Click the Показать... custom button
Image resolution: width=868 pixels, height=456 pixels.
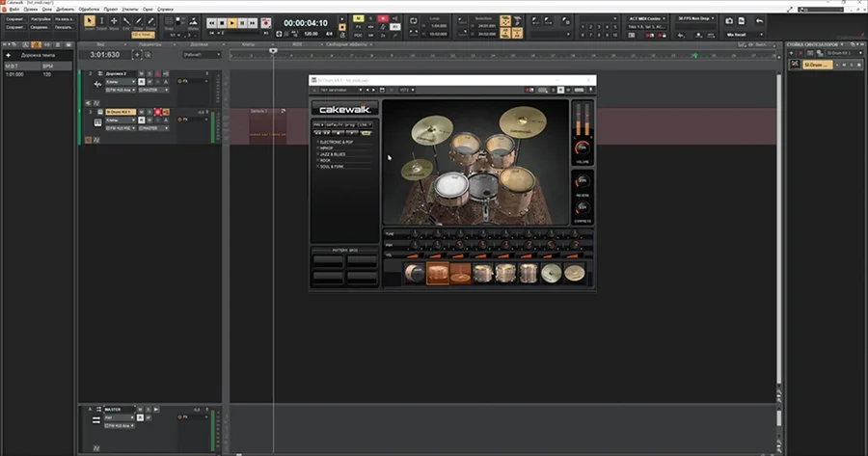point(65,27)
